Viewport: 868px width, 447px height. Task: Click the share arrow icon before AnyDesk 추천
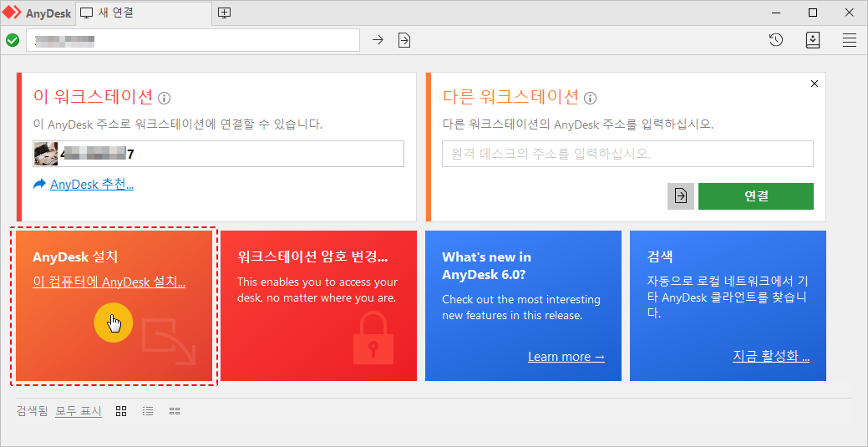click(x=40, y=185)
